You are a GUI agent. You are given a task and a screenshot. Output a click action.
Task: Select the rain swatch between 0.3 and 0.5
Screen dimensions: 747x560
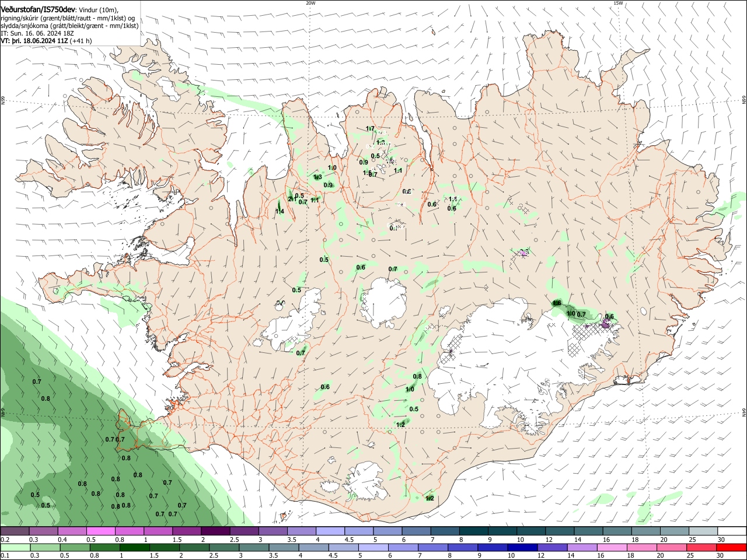coord(45,548)
